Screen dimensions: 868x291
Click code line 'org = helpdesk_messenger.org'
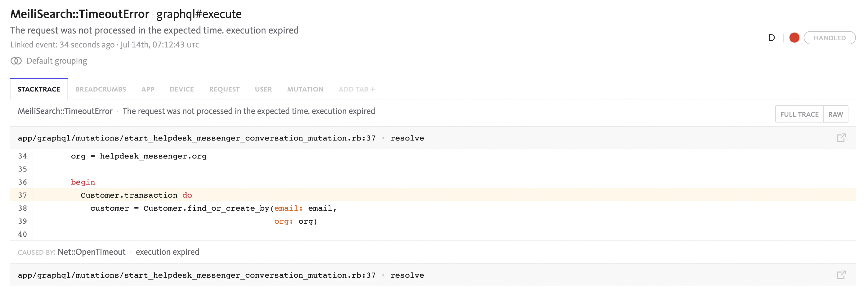pyautogui.click(x=138, y=156)
